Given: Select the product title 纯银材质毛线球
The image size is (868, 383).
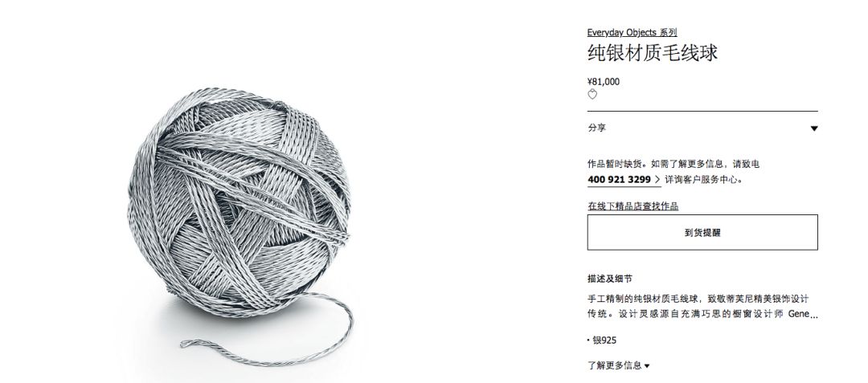Looking at the screenshot, I should [652, 53].
